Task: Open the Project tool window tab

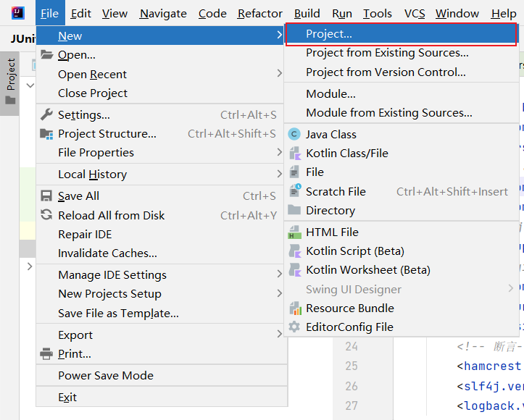Action: 10,80
